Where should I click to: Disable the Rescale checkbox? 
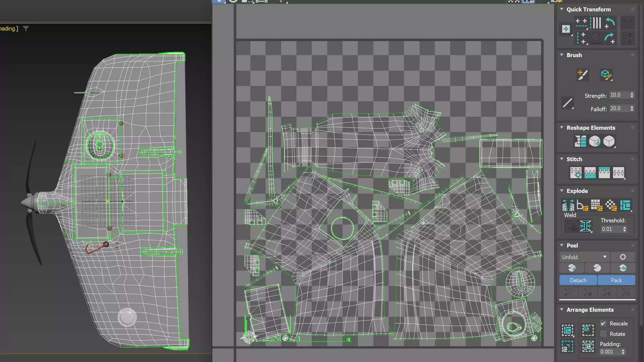click(603, 323)
